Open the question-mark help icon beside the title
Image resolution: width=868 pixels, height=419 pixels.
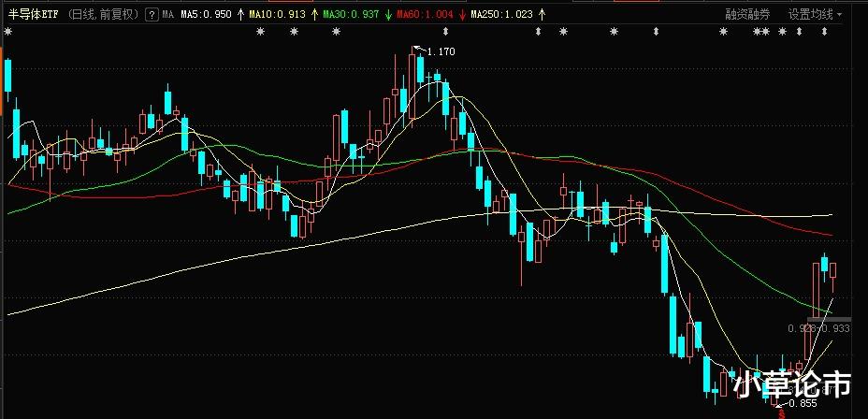coord(152,15)
